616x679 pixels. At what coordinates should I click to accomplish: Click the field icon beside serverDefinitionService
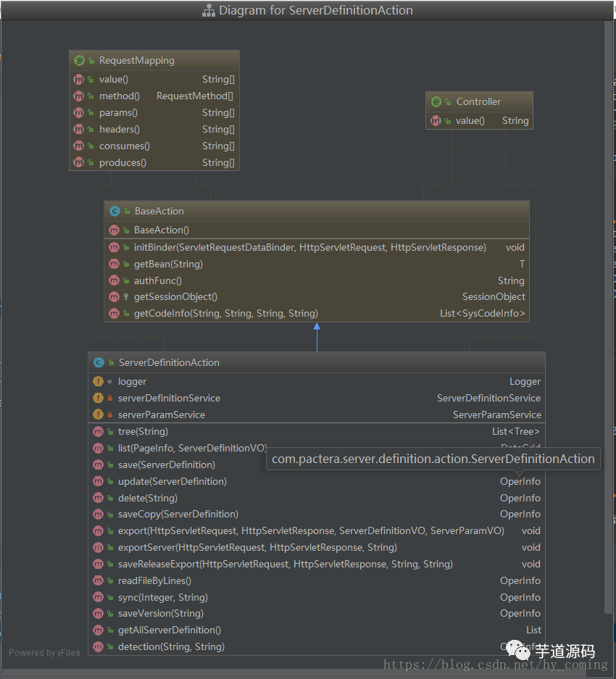point(99,398)
